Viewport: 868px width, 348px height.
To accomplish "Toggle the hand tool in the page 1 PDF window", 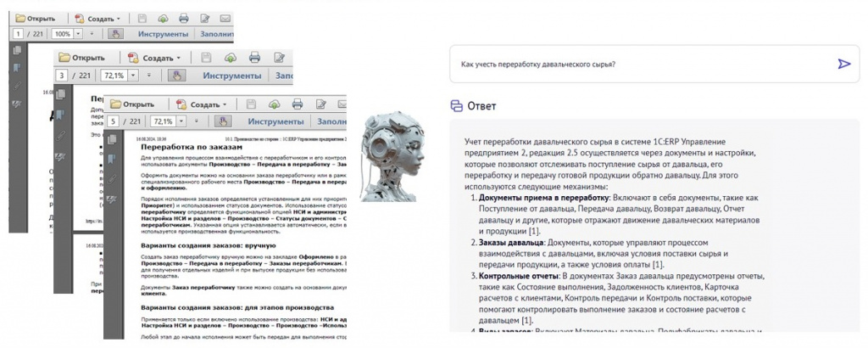I will pos(115,33).
